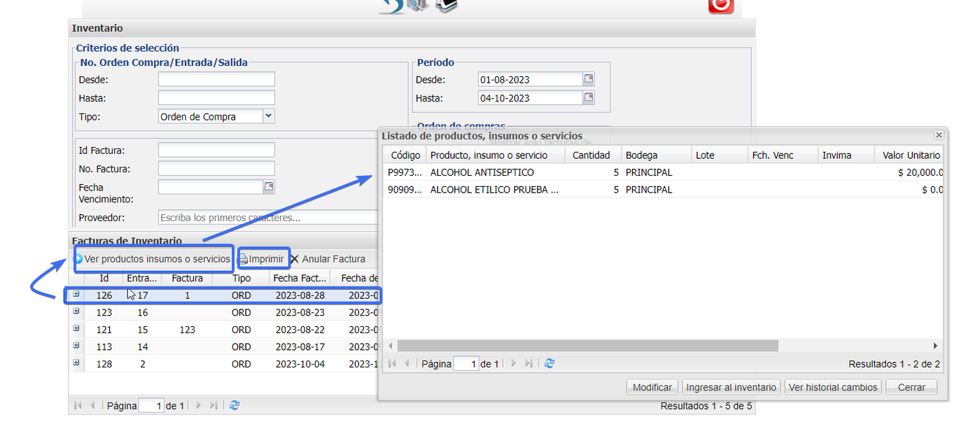This screenshot has height=434, width=980.
Task: Sort by Valor Unitario column header
Action: pos(911,155)
